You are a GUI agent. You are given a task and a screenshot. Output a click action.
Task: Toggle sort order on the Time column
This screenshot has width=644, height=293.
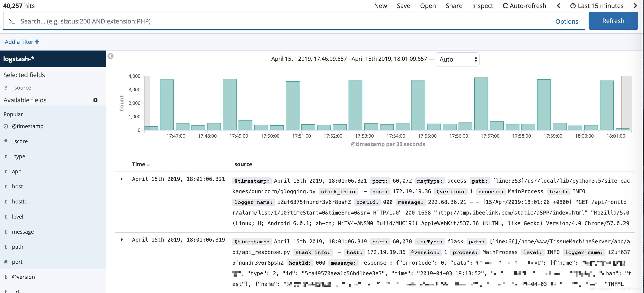[x=148, y=165]
